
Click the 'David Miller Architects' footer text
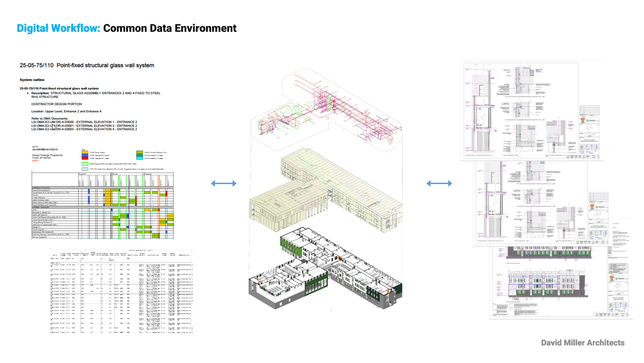point(582,343)
